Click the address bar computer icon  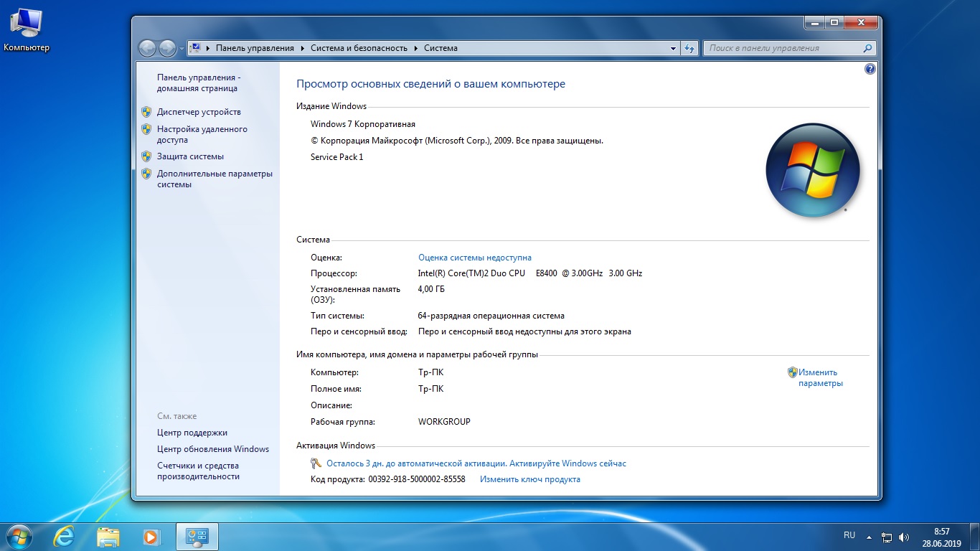[x=196, y=48]
